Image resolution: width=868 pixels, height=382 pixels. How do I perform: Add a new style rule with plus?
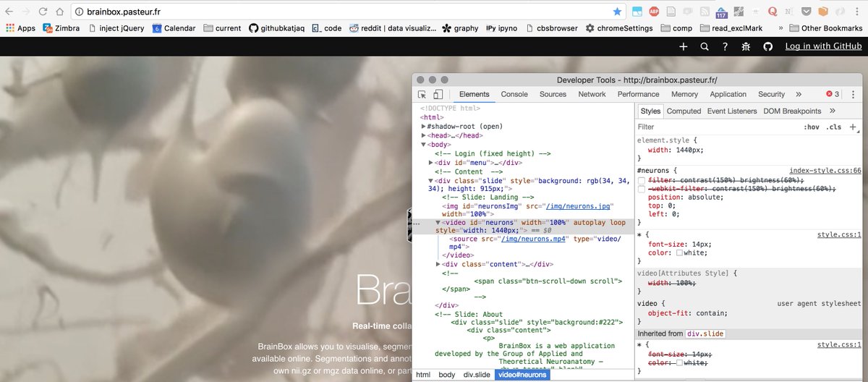(x=853, y=127)
